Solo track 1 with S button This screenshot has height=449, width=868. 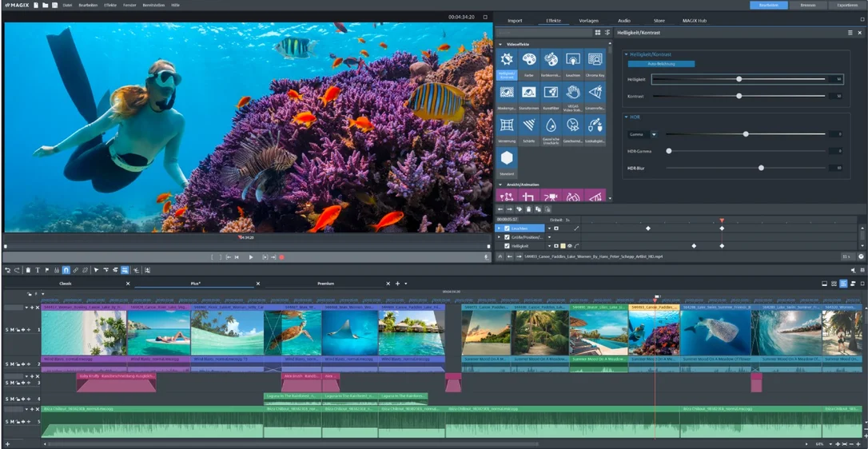(x=6, y=329)
